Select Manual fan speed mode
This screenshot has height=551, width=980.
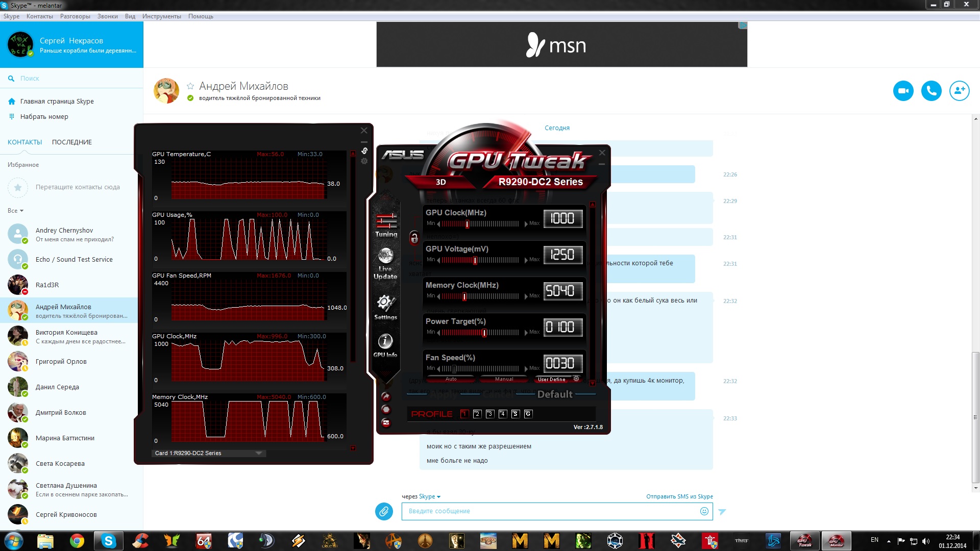tap(504, 379)
